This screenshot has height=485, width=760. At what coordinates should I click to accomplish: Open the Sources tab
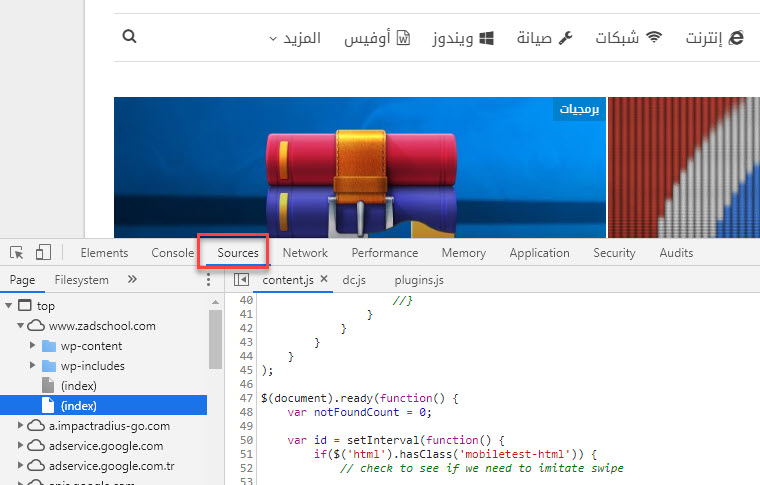point(238,252)
